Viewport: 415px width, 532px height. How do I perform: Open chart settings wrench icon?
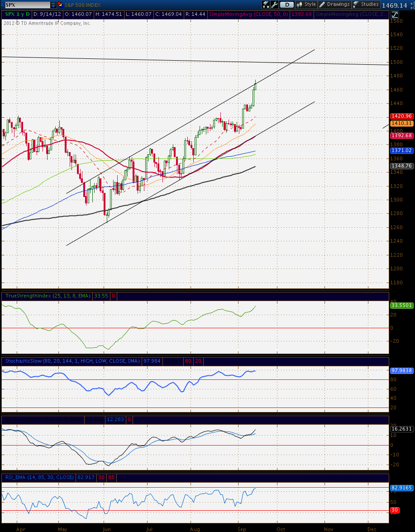(275, 5)
